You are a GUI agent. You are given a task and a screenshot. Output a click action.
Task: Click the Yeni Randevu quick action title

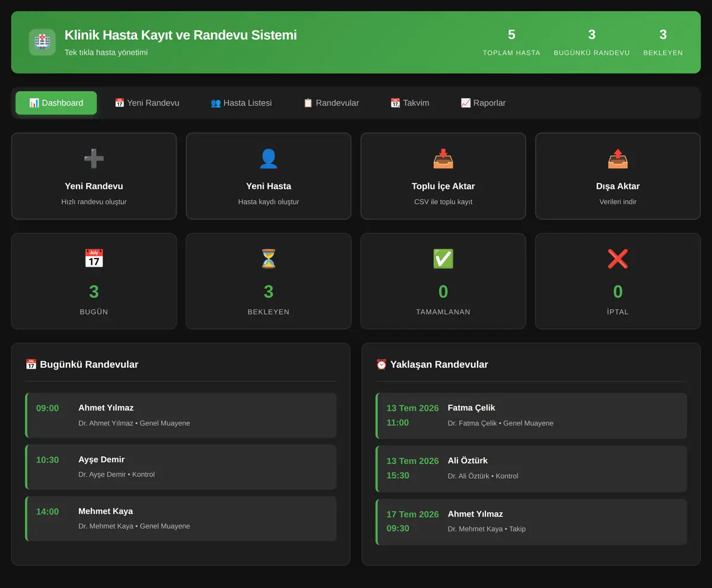pyautogui.click(x=94, y=186)
